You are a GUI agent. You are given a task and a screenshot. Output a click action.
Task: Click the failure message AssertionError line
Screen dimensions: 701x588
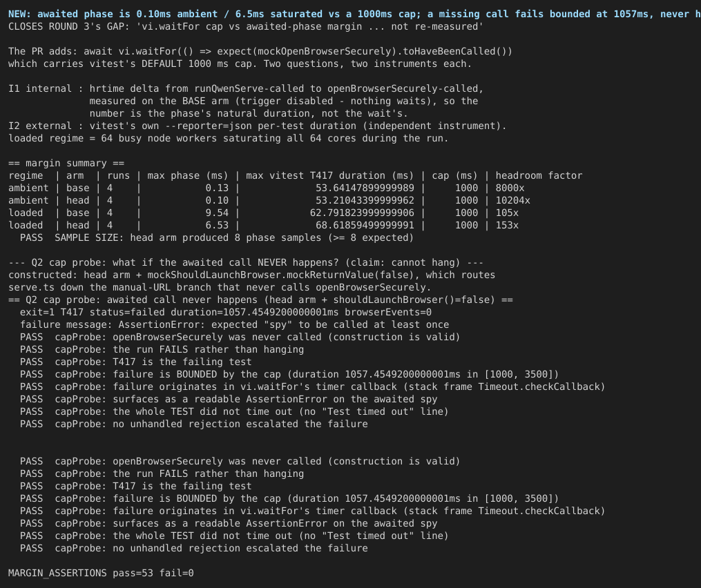coord(234,325)
